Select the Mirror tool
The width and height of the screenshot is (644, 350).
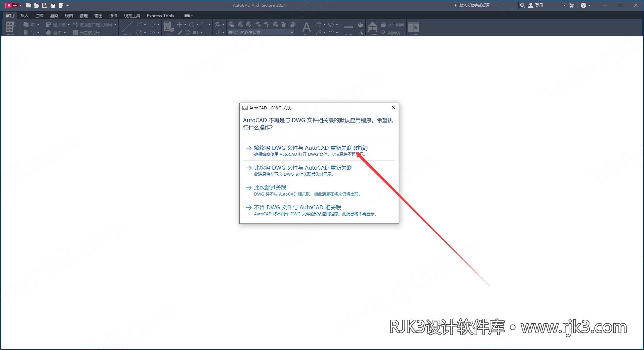pyautogui.click(x=196, y=33)
